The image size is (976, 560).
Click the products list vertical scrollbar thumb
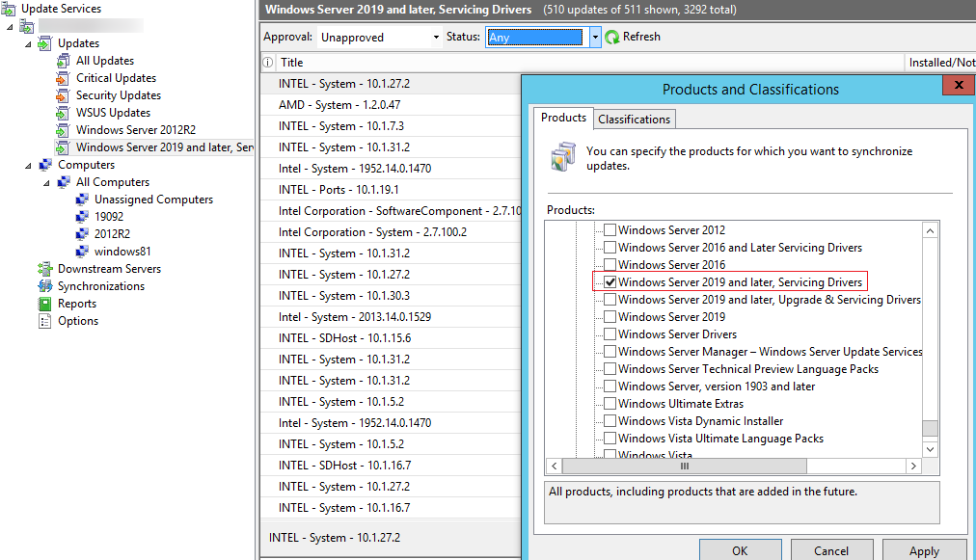[930, 428]
